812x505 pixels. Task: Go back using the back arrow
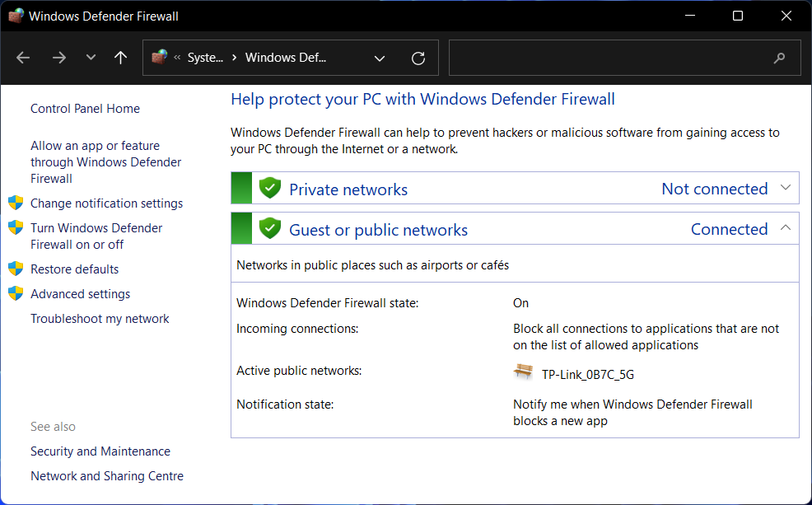click(x=23, y=58)
